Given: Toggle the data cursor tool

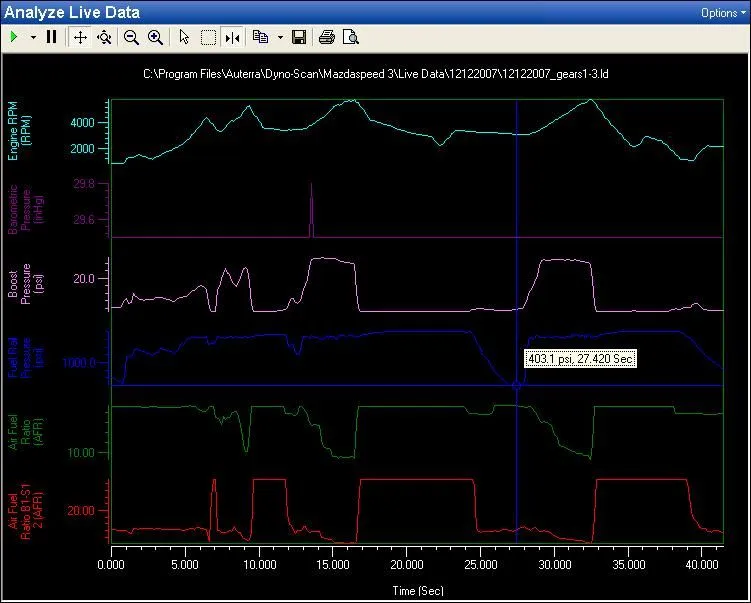Looking at the screenshot, I should point(232,37).
